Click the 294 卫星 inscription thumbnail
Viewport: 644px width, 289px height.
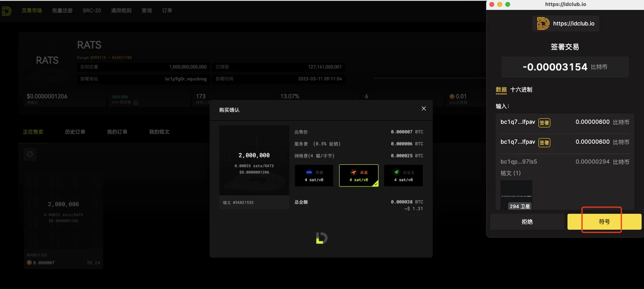(516, 195)
